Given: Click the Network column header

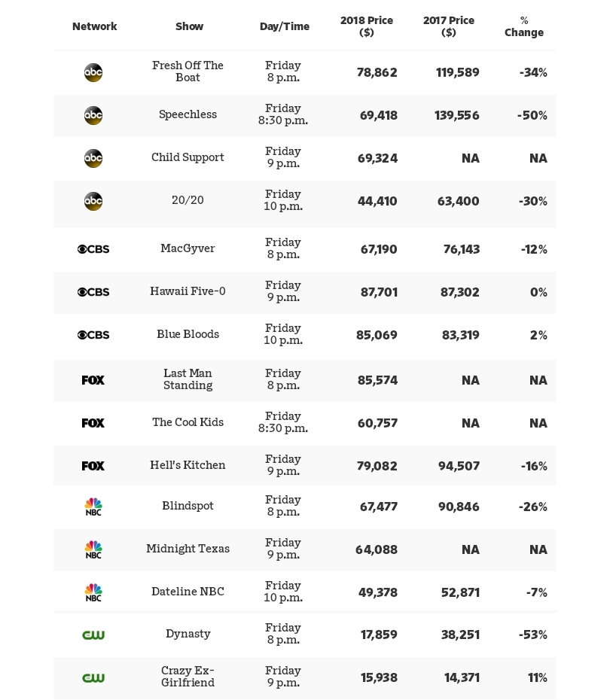Looking at the screenshot, I should pyautogui.click(x=94, y=26).
